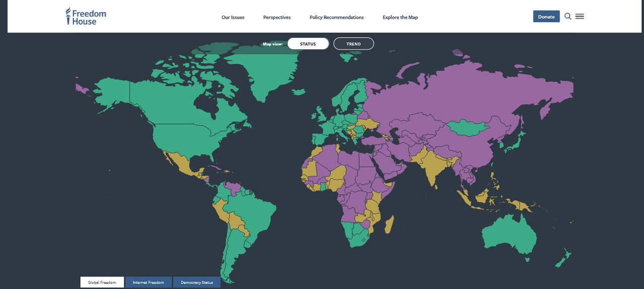Open the Our Issues menu
644x289 pixels.
coord(233,17)
